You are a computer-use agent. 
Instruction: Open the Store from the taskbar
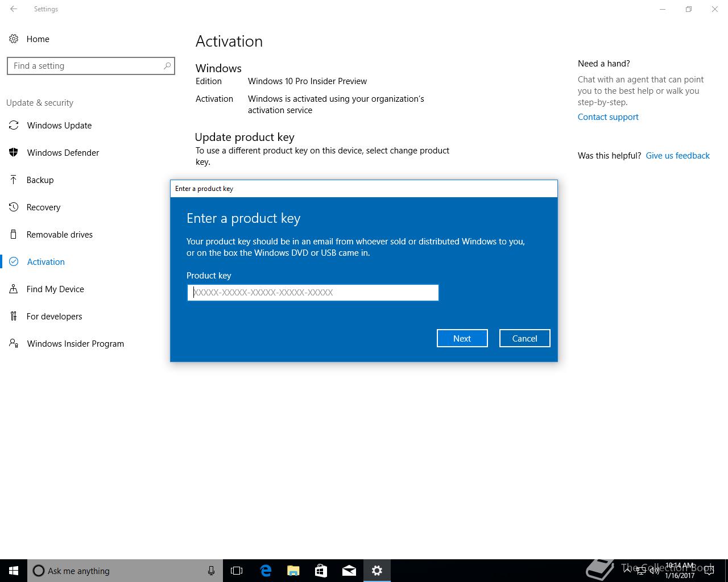321,571
